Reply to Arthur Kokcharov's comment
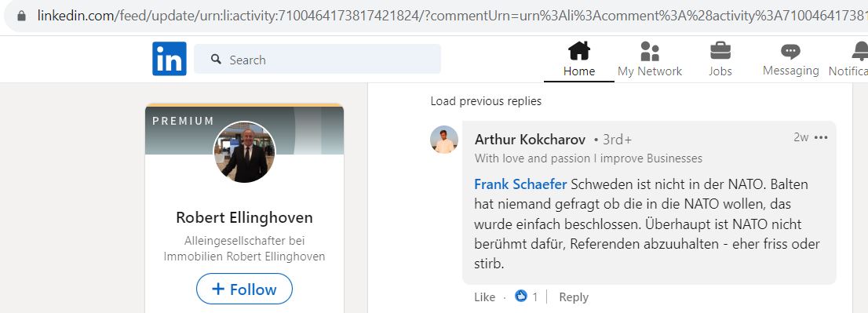 pos(574,297)
